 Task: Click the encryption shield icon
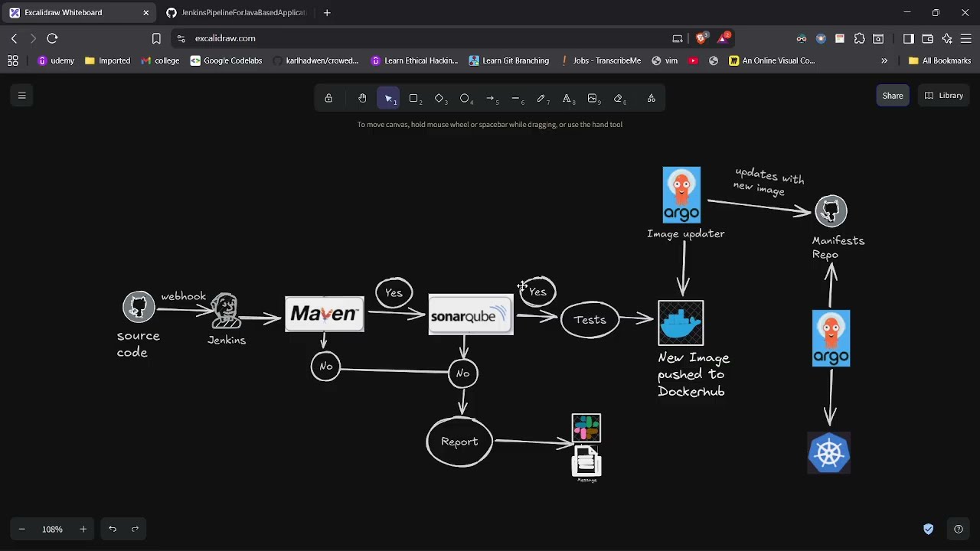pyautogui.click(x=929, y=529)
